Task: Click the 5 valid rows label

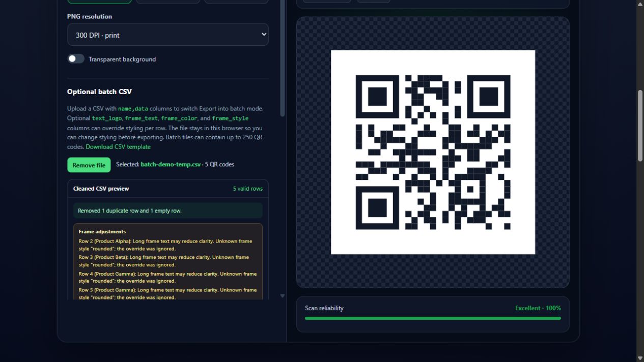Action: tap(248, 189)
